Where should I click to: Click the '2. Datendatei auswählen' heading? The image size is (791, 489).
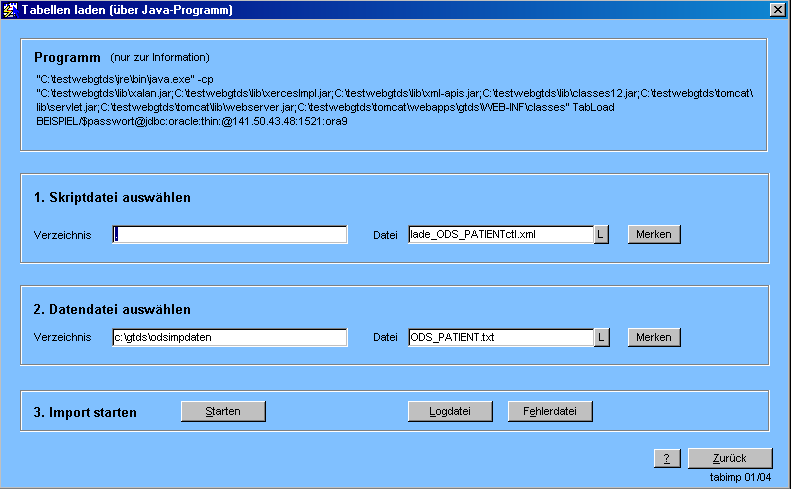(112, 309)
